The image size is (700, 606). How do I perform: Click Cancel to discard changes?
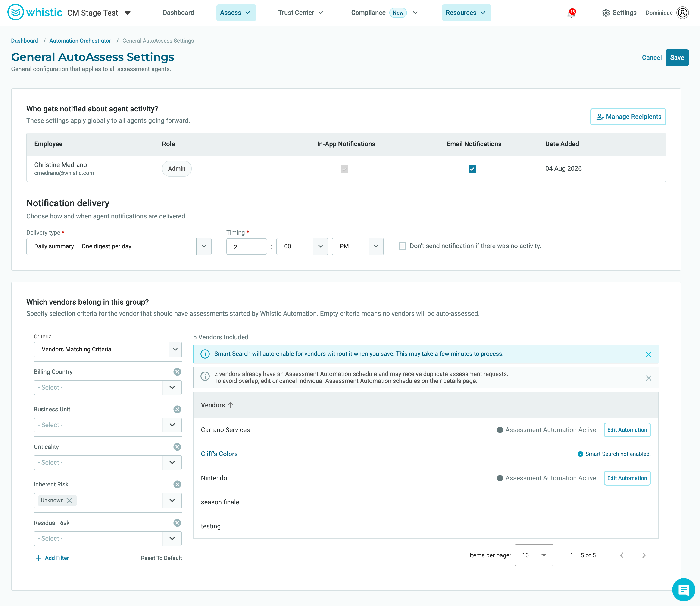pos(651,58)
